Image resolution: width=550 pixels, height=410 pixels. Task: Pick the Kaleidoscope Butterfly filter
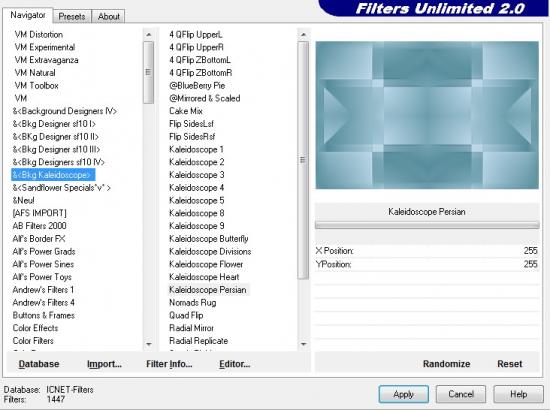209,239
